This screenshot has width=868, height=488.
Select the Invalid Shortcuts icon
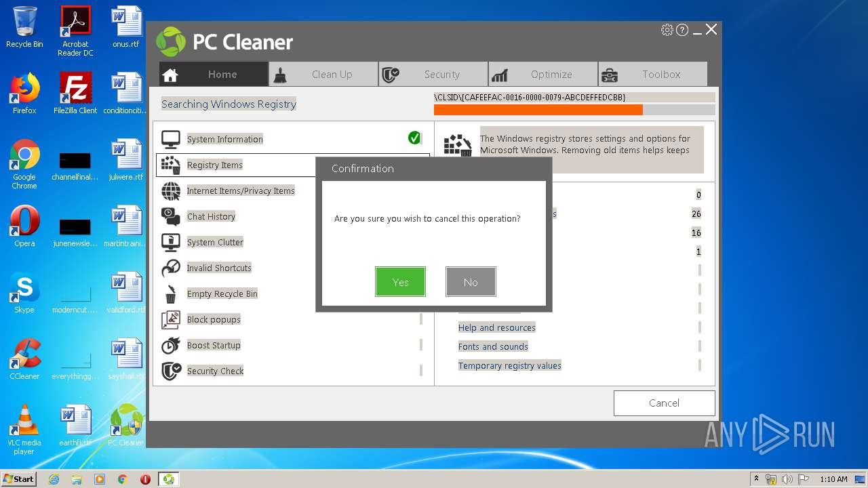tap(171, 268)
